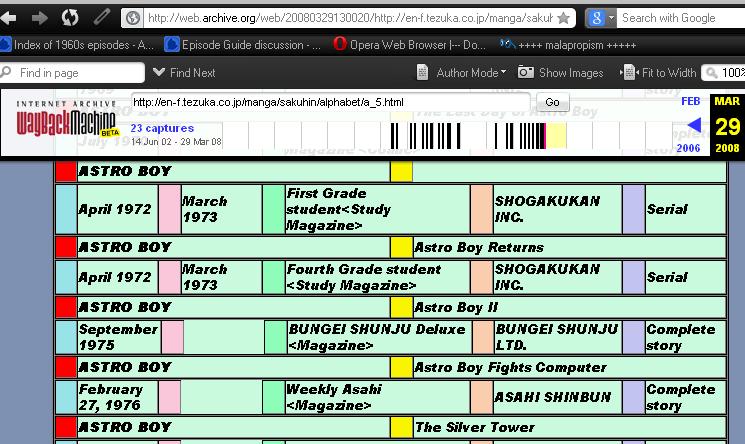
Task: Go forward with the browser forward arrow
Action: click(39, 19)
